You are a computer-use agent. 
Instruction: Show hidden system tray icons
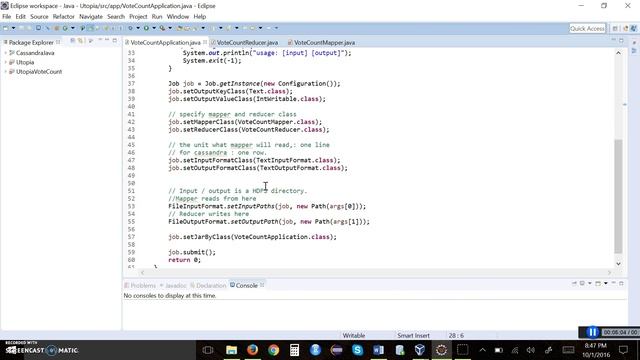[x=482, y=350]
